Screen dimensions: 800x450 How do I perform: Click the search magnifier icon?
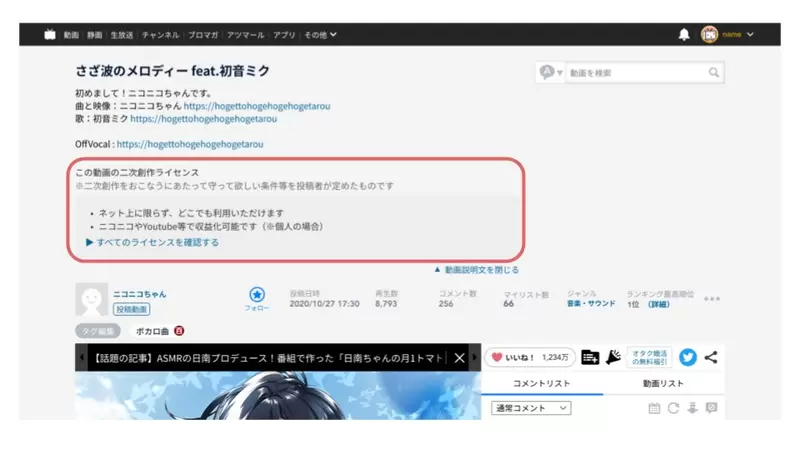click(x=714, y=72)
